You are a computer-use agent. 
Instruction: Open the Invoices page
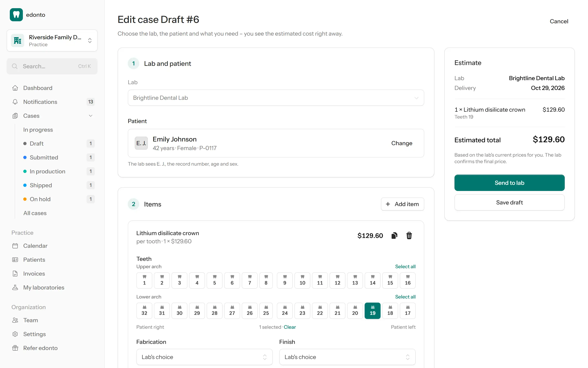click(x=52, y=274)
